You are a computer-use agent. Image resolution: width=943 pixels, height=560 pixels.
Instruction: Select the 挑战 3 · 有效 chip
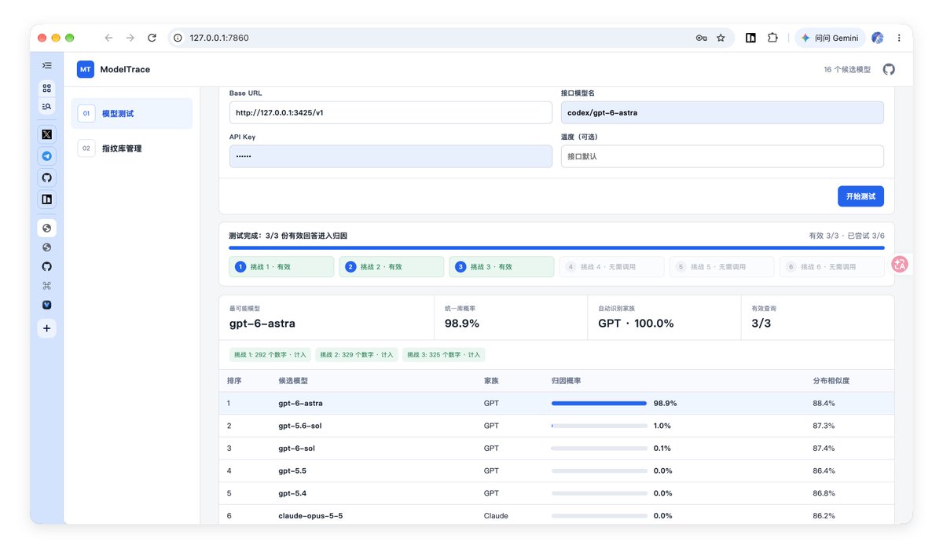[501, 267]
